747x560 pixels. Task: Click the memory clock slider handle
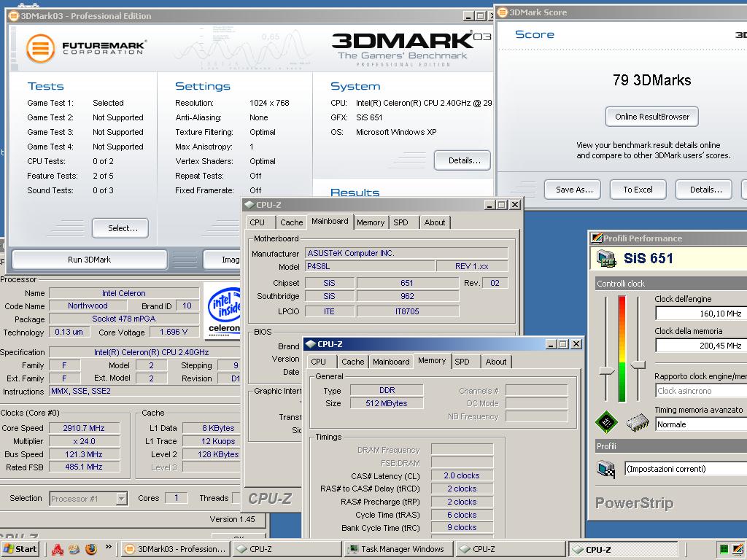pos(638,365)
